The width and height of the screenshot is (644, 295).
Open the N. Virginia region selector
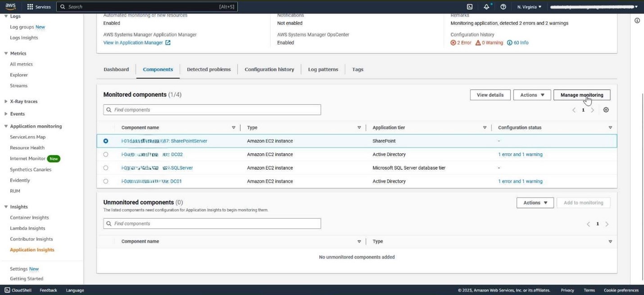(x=529, y=7)
